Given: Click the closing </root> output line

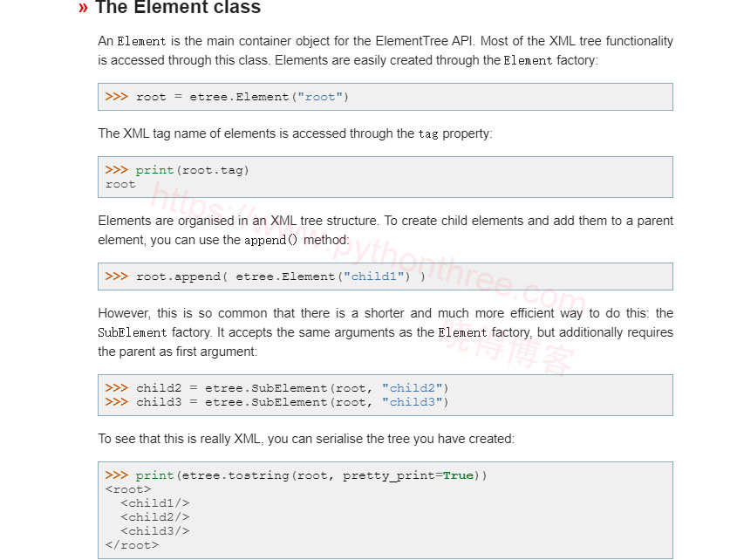Looking at the screenshot, I should click(x=132, y=545).
